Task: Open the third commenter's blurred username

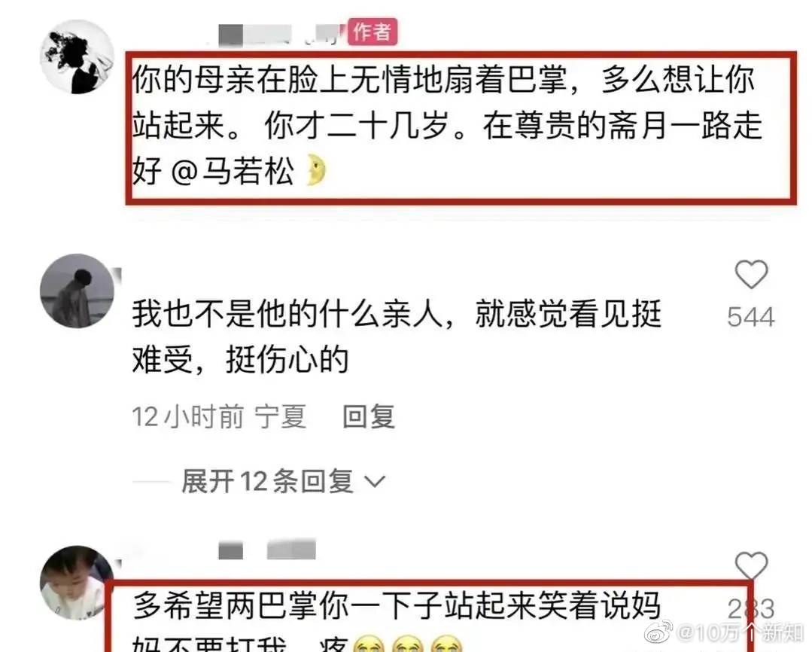Action: [x=267, y=550]
